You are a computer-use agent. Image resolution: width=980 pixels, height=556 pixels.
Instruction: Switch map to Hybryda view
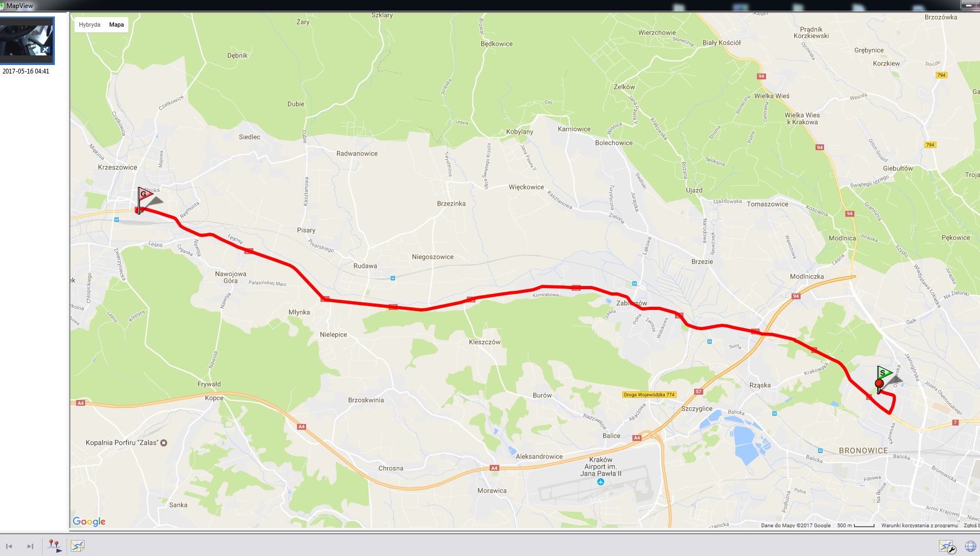click(x=89, y=24)
